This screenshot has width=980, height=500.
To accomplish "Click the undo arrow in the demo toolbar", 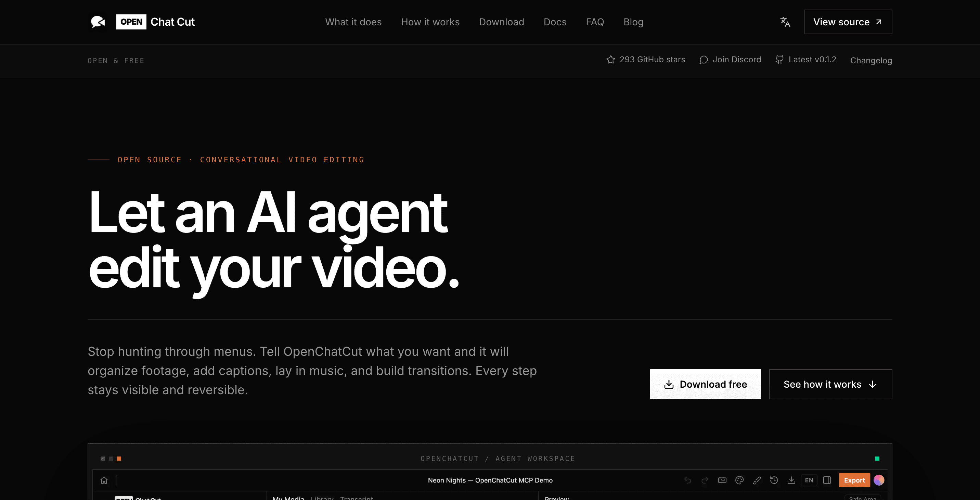I will (687, 480).
